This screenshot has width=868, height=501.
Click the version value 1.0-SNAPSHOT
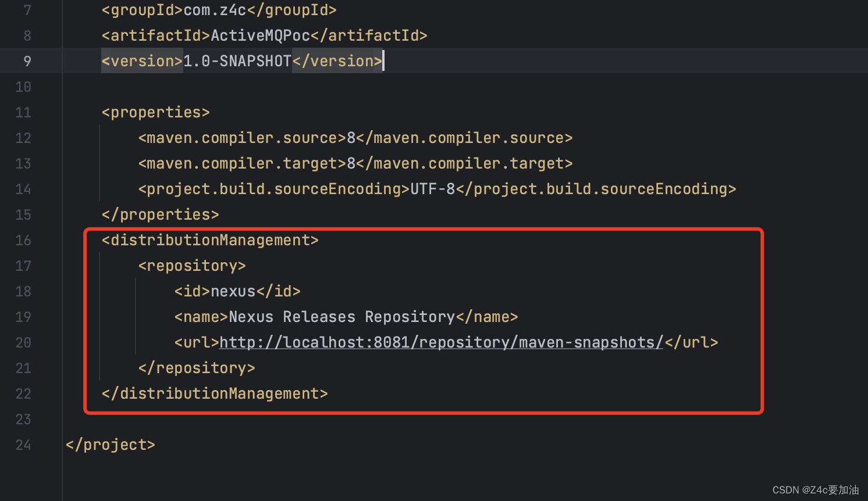pyautogui.click(x=237, y=61)
